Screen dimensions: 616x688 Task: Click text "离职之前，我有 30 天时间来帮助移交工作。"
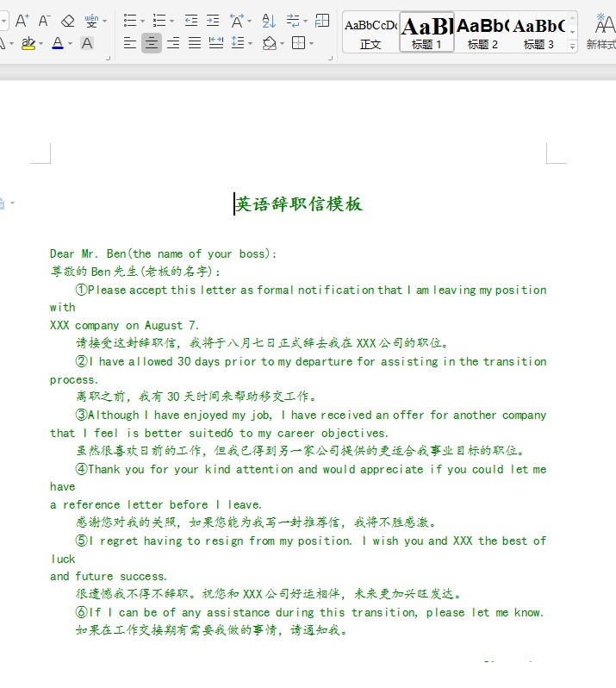[x=196, y=397]
